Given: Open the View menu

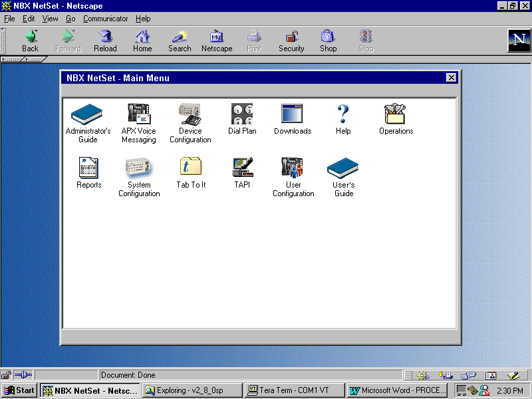Looking at the screenshot, I should [51, 19].
